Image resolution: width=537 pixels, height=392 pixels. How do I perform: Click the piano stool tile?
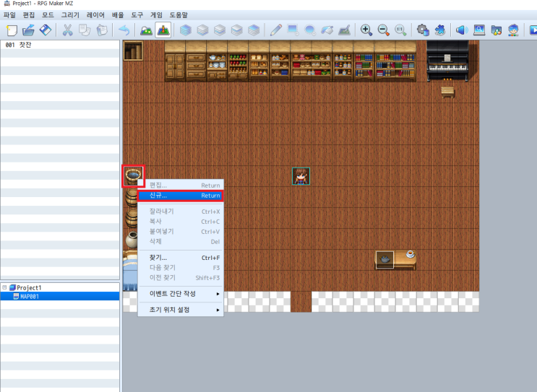[x=447, y=92]
